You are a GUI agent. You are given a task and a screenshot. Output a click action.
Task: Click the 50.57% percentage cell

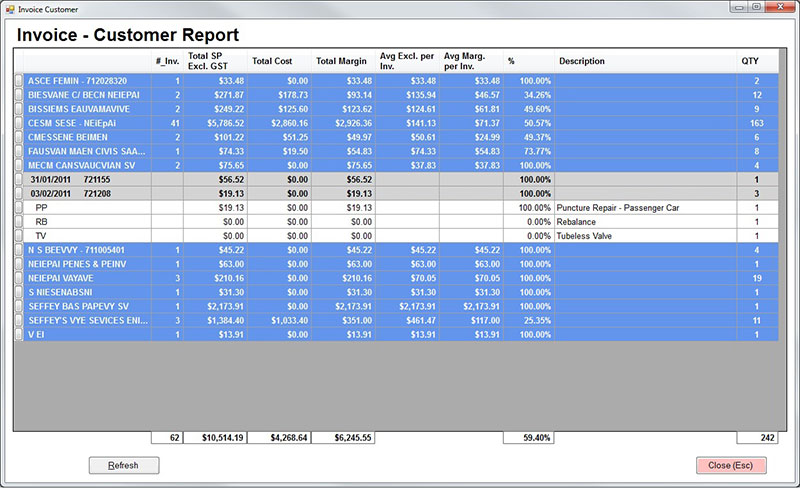click(x=529, y=123)
